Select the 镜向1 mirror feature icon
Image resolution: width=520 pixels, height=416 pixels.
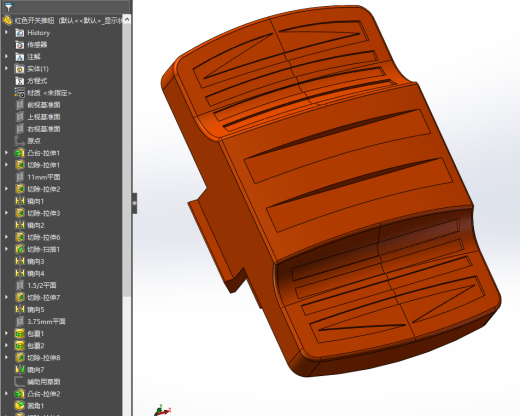[x=20, y=201]
